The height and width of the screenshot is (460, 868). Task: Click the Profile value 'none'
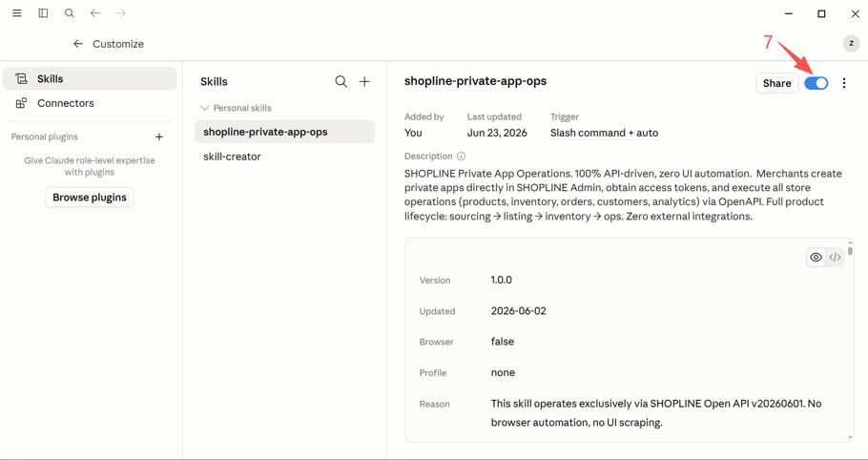pos(503,372)
